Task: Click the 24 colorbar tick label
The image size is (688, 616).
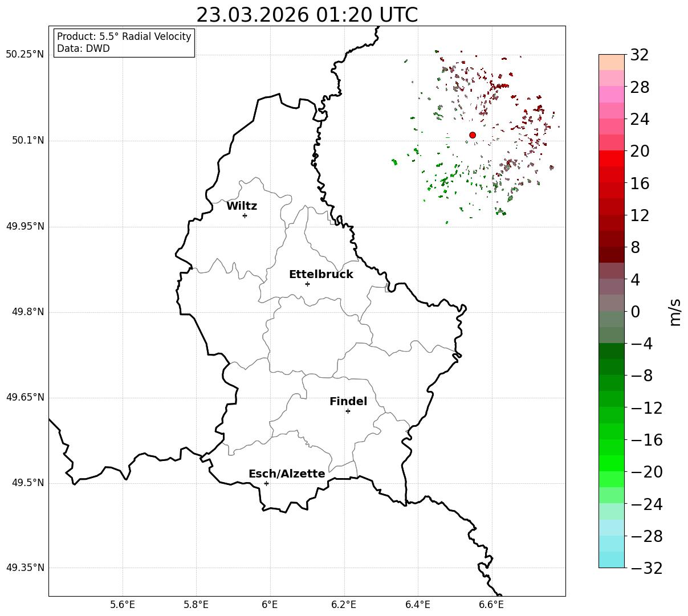Action: tap(639, 120)
